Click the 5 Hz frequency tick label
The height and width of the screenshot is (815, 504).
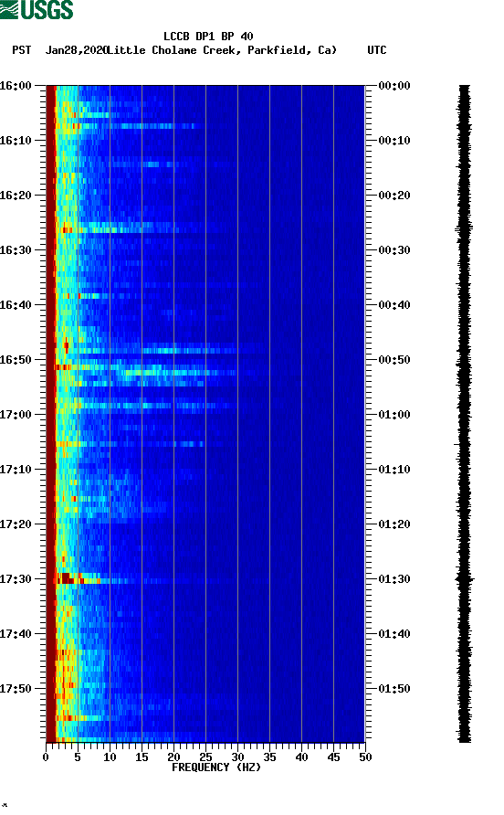(78, 757)
